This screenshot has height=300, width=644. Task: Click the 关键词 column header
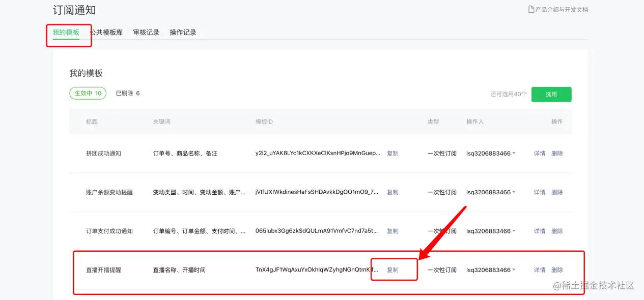(162, 122)
